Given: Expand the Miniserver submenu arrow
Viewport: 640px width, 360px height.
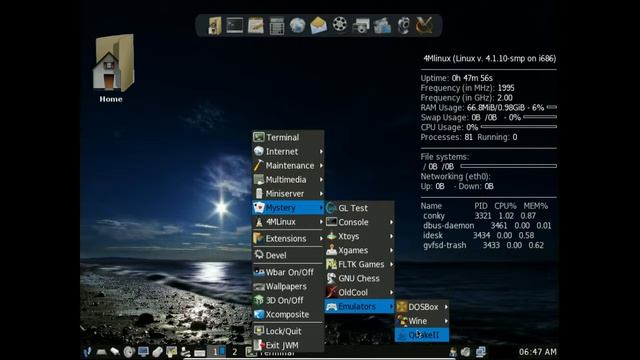Looking at the screenshot, I should 321,193.
